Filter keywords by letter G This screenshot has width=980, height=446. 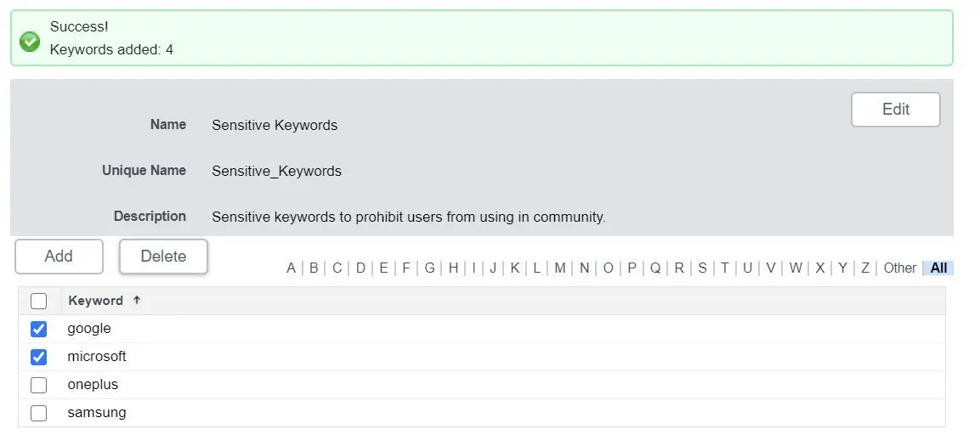coord(429,268)
